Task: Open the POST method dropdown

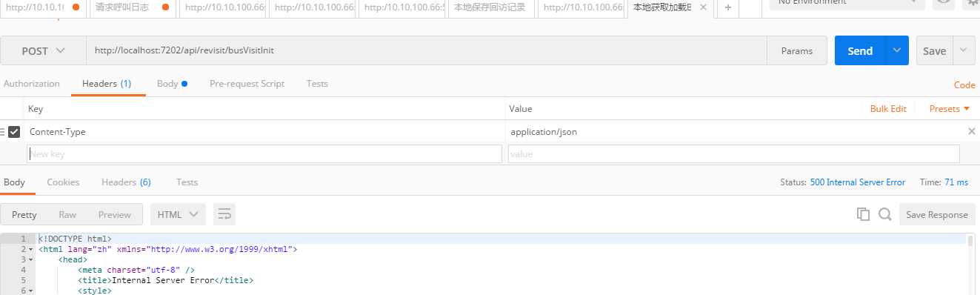Action: (x=43, y=50)
